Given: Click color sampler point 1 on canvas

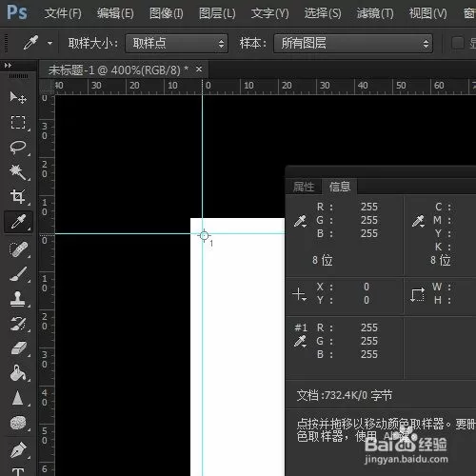Looking at the screenshot, I should coord(205,235).
